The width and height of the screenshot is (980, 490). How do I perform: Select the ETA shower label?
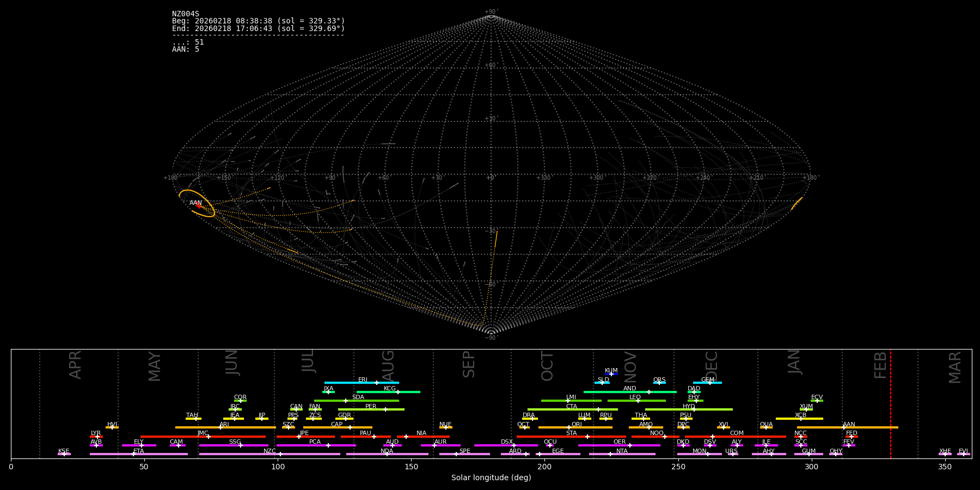point(139,451)
